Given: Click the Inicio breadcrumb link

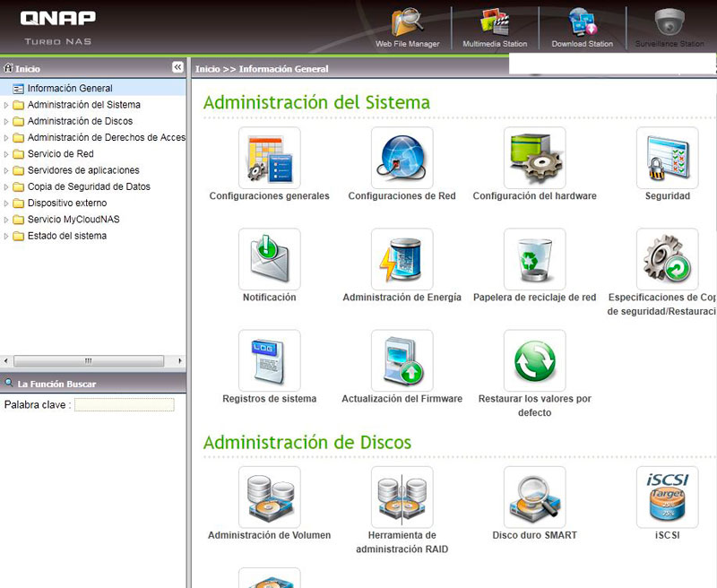Looking at the screenshot, I should point(207,69).
